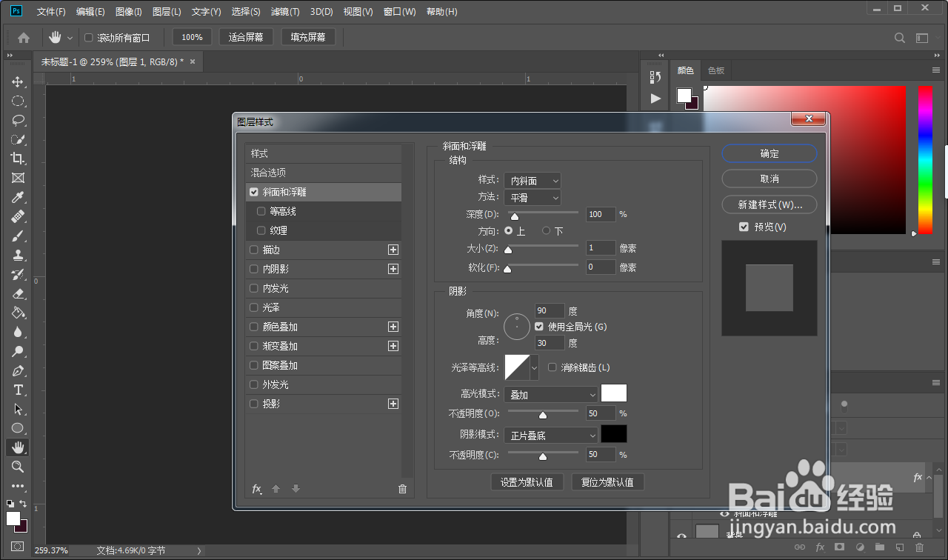Click the white highlight color swatch
Image resolution: width=948 pixels, height=560 pixels.
coord(614,393)
